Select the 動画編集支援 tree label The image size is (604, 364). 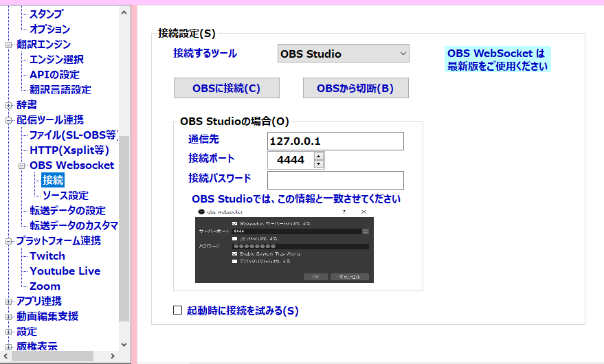(47, 316)
